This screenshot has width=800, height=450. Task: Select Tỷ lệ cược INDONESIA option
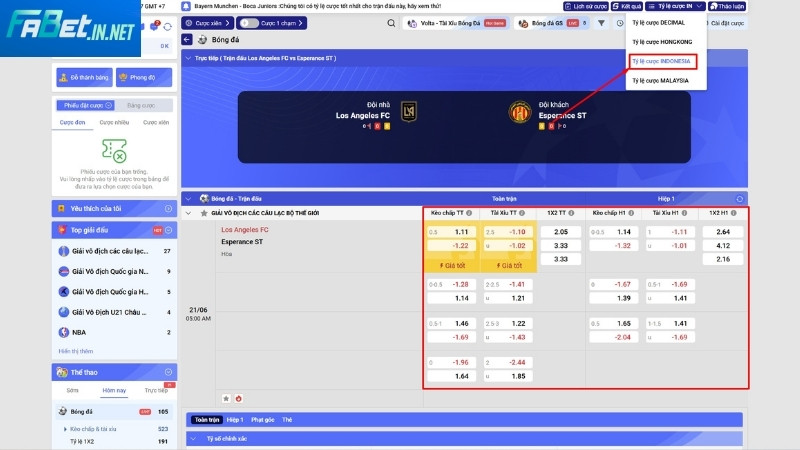coord(663,61)
